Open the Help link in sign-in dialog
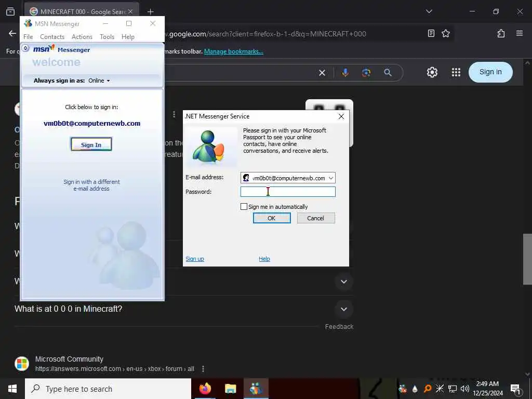 [264, 259]
